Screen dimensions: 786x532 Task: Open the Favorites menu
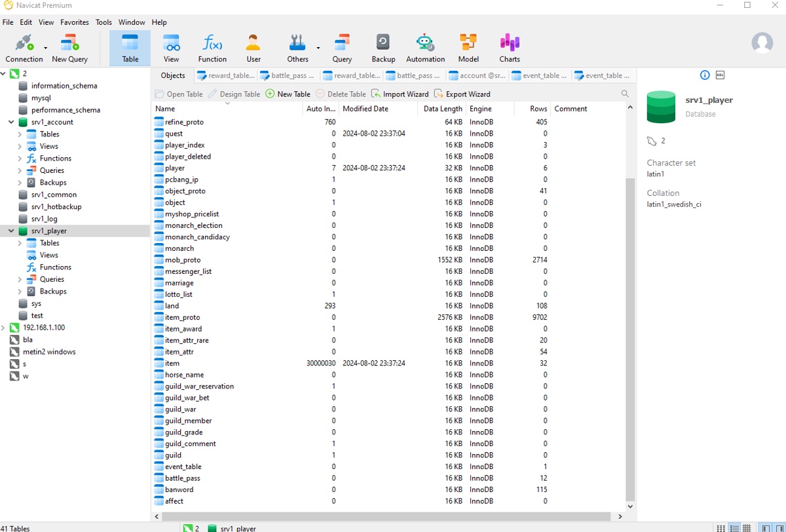(75, 22)
